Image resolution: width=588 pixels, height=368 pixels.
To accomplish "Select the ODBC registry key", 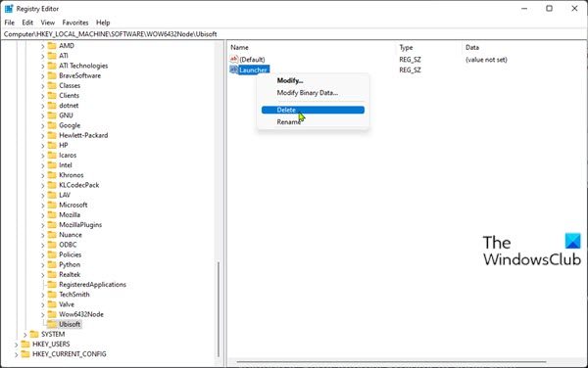I will point(68,245).
